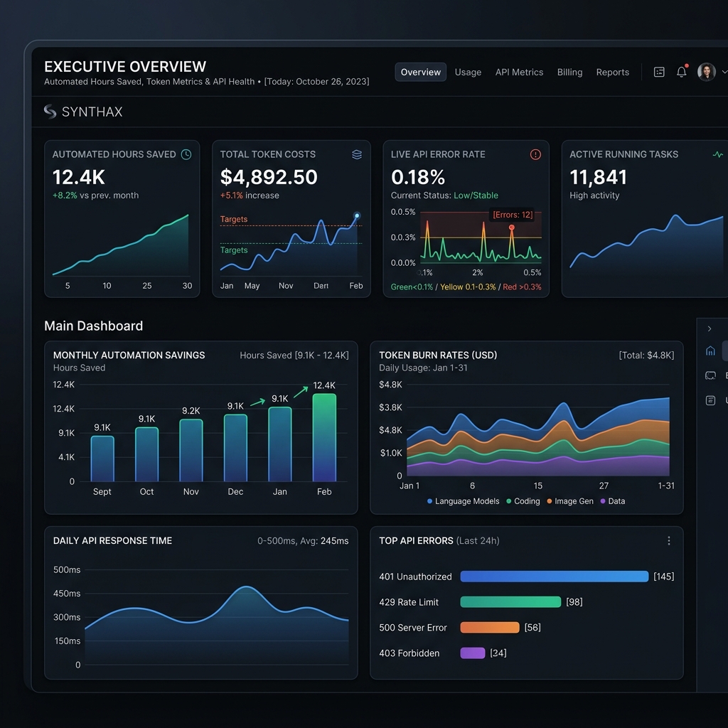Click the [24] error count

(498, 653)
